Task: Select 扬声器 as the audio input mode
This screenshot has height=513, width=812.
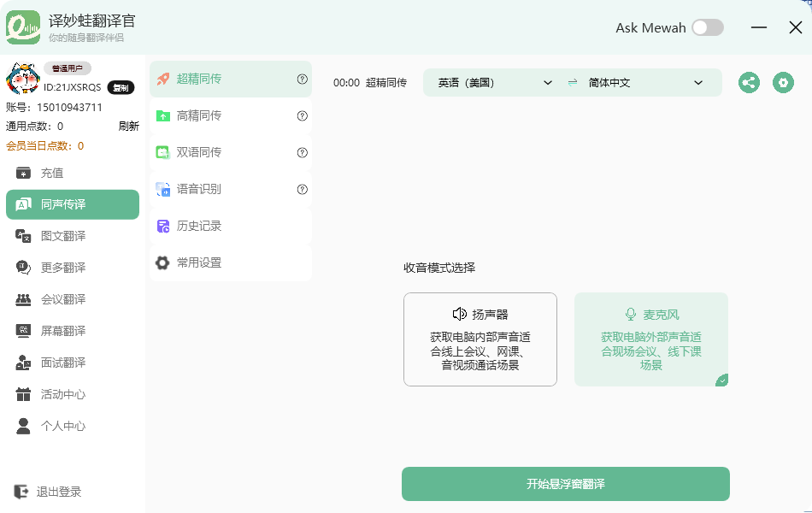Action: [x=480, y=339]
